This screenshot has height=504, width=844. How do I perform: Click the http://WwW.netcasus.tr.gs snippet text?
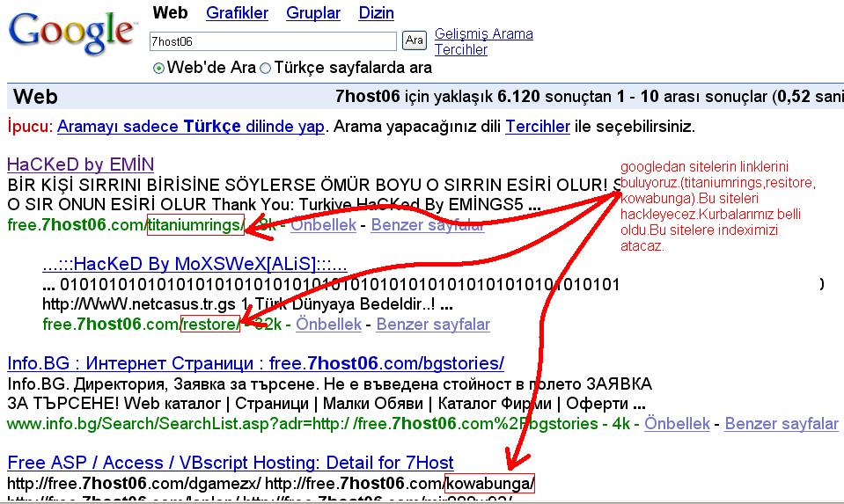click(x=139, y=304)
